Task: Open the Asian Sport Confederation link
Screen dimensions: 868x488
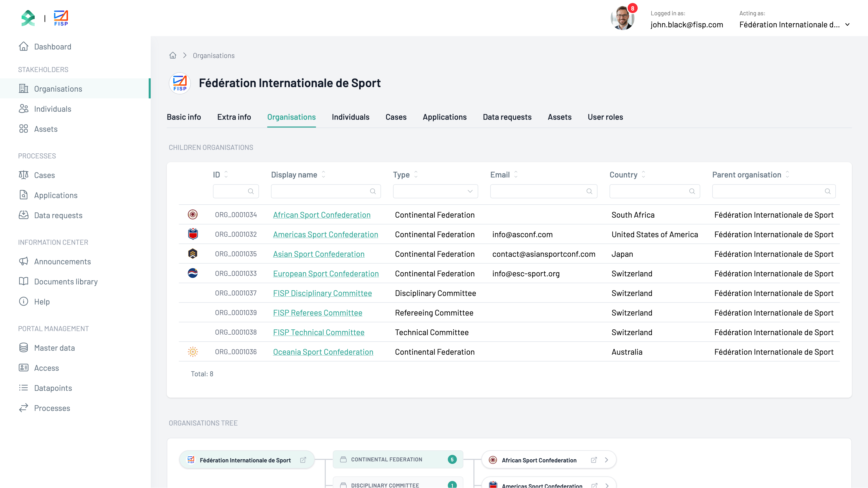Action: click(x=319, y=254)
